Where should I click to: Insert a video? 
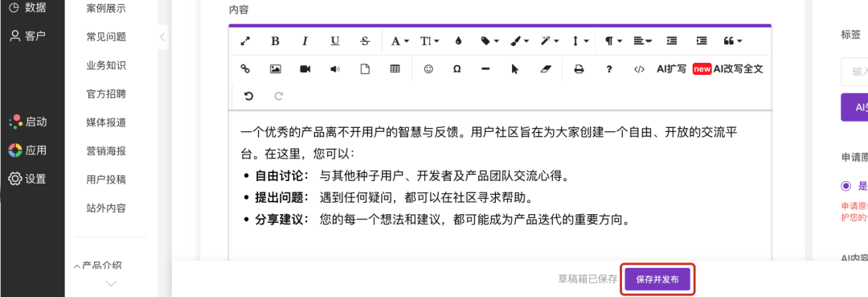point(305,69)
